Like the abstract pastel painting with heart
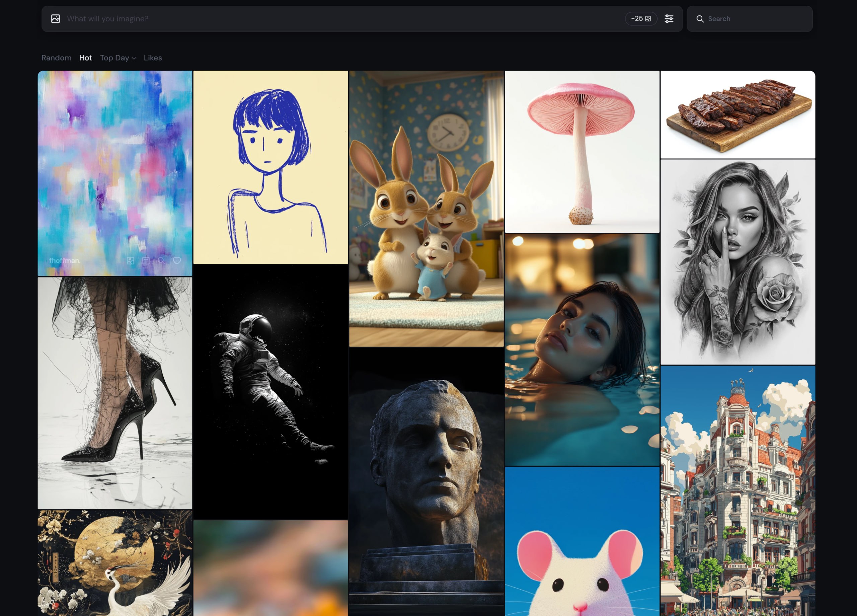This screenshot has height=616, width=857. (177, 261)
